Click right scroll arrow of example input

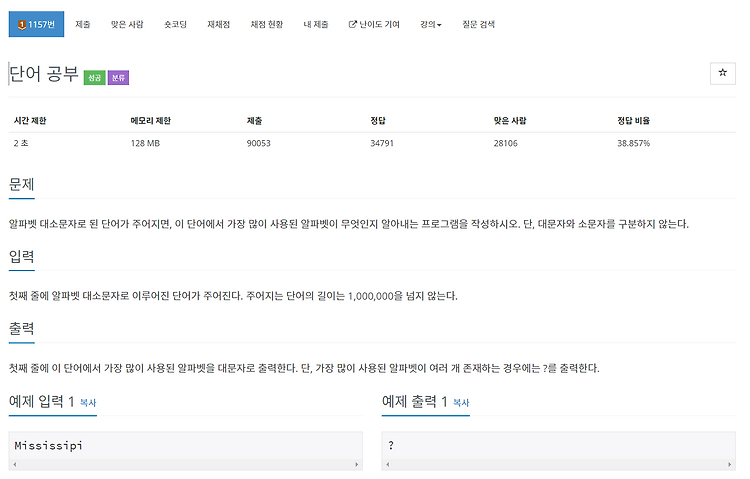coord(356,464)
